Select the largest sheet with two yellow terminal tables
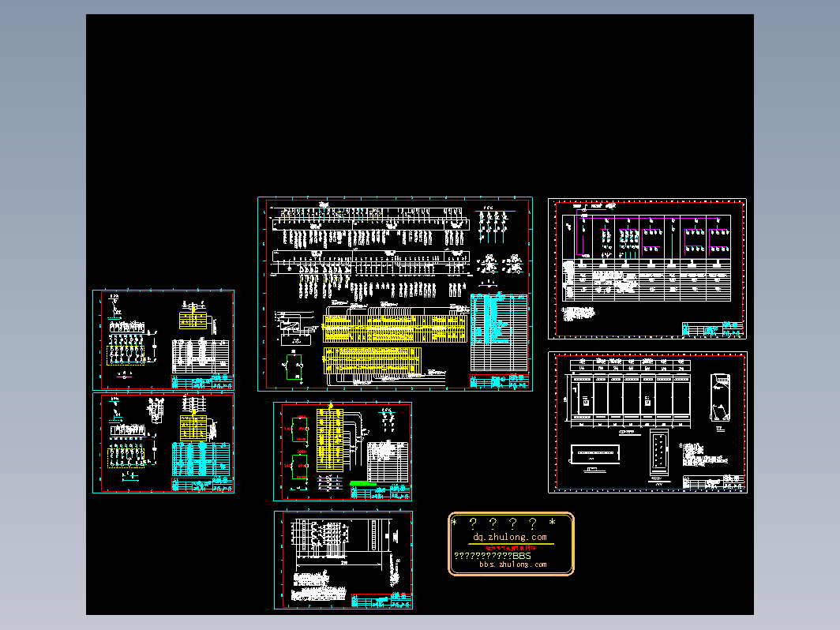This screenshot has height=630, width=840. tap(395, 294)
